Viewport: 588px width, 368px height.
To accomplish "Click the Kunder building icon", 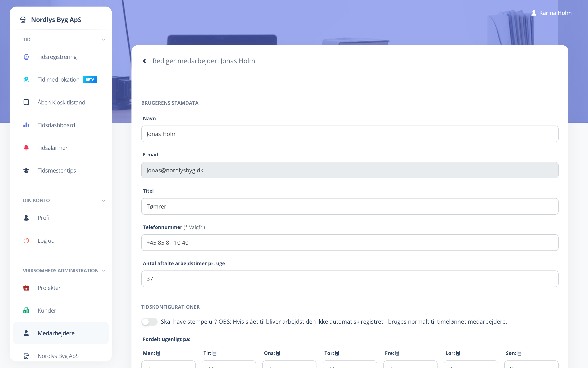I will coord(26,310).
